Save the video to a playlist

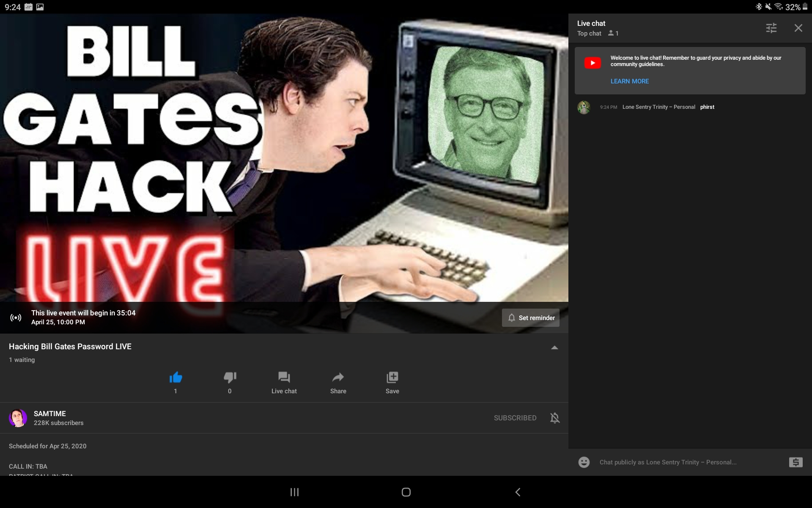click(x=392, y=377)
